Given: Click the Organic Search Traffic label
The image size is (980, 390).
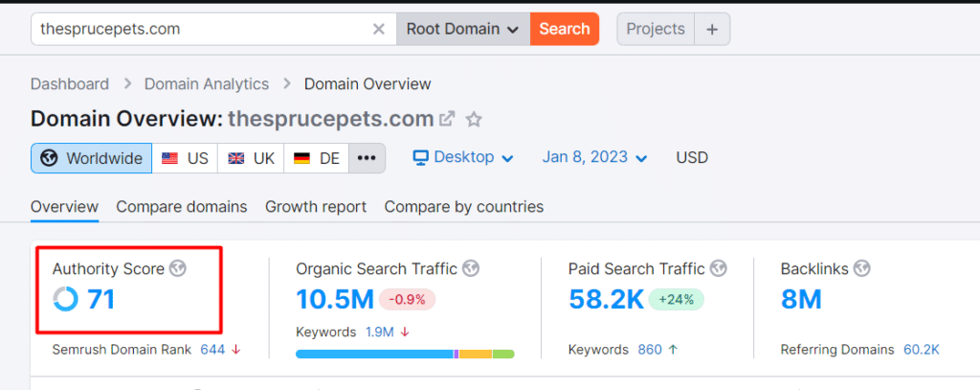Looking at the screenshot, I should point(377,269).
